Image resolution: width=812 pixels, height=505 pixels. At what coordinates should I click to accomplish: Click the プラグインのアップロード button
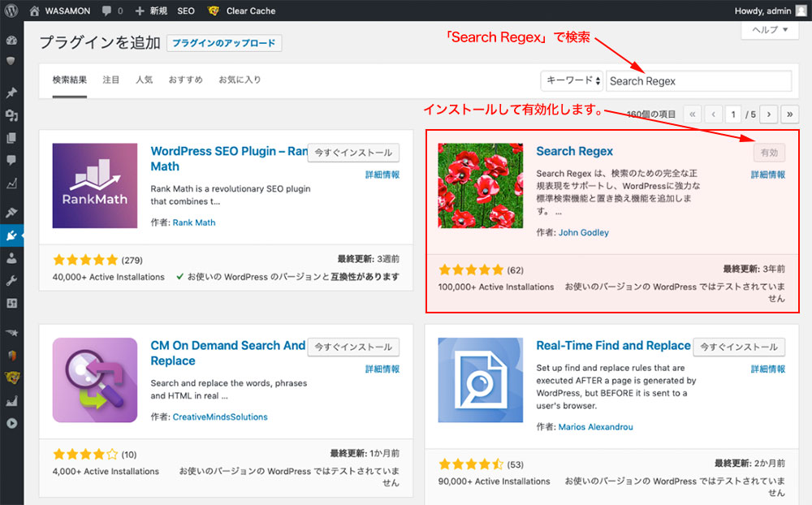click(x=224, y=43)
